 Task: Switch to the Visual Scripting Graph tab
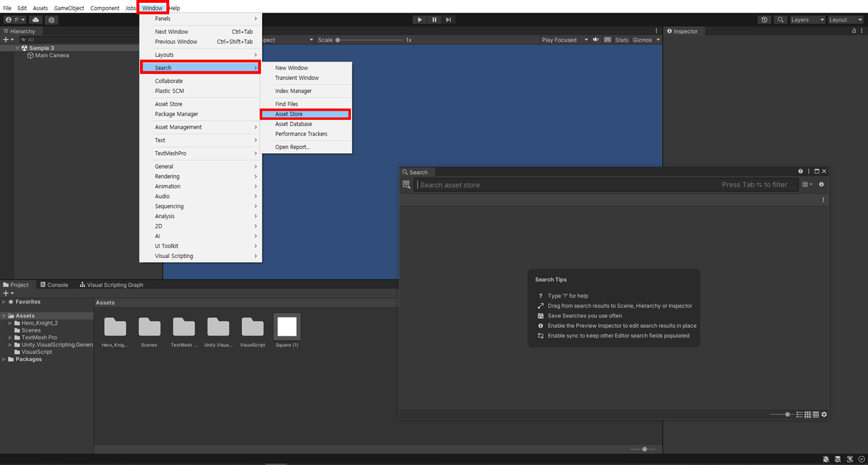pyautogui.click(x=111, y=285)
